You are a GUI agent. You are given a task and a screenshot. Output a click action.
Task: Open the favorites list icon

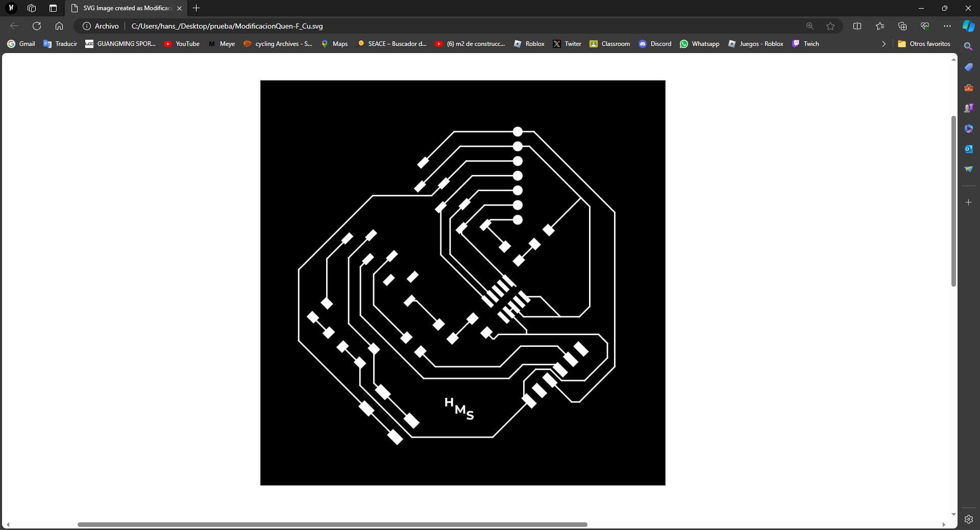pos(879,26)
